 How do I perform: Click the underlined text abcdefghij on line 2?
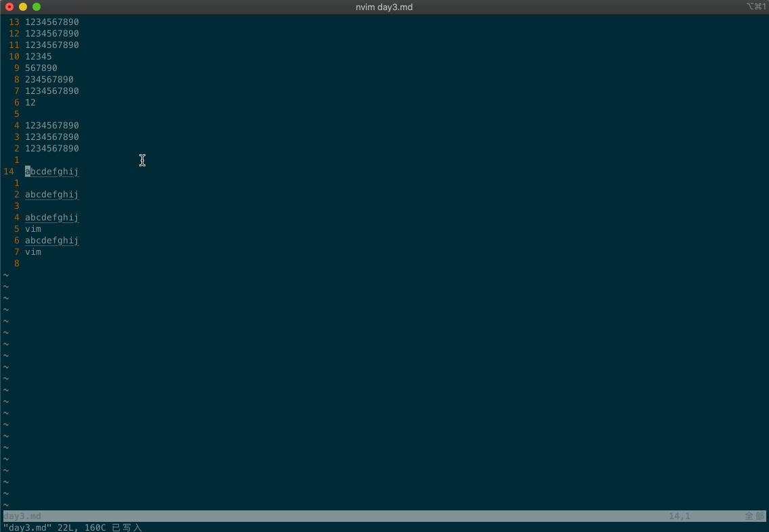point(51,194)
